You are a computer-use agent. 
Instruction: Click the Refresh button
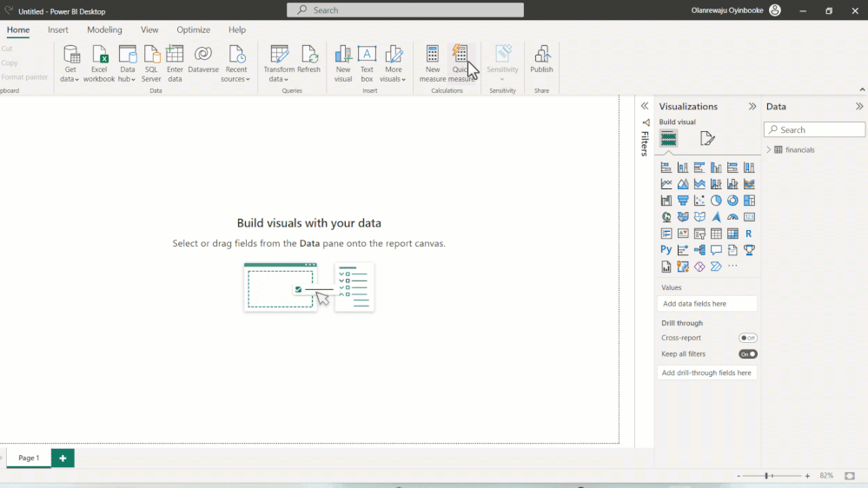pos(309,60)
